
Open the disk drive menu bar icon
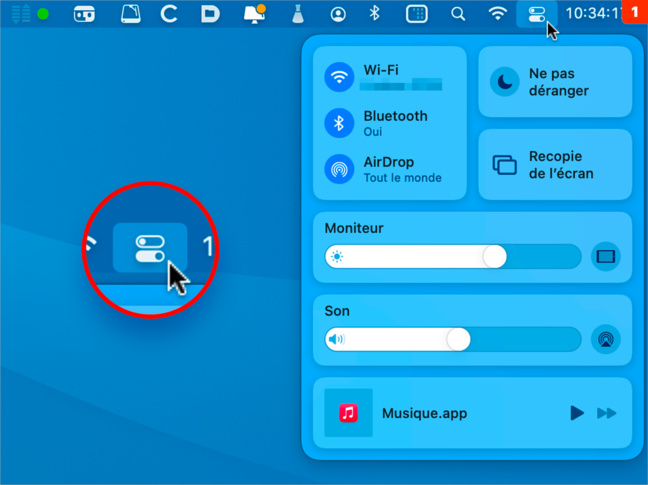[131, 14]
